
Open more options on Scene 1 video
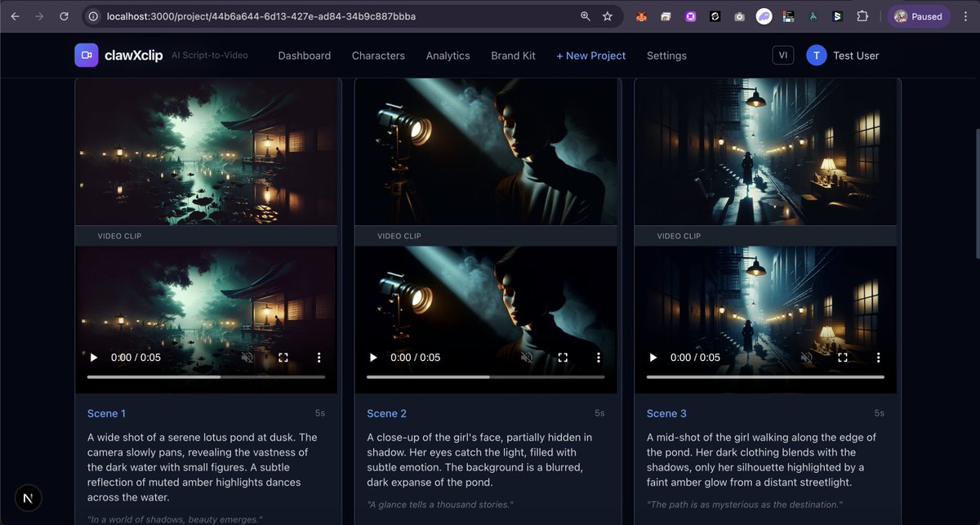click(x=319, y=358)
